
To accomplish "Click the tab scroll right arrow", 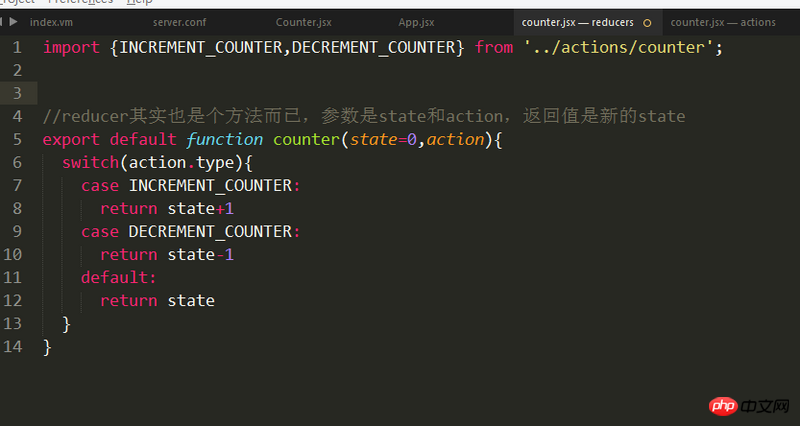I will 14,21.
